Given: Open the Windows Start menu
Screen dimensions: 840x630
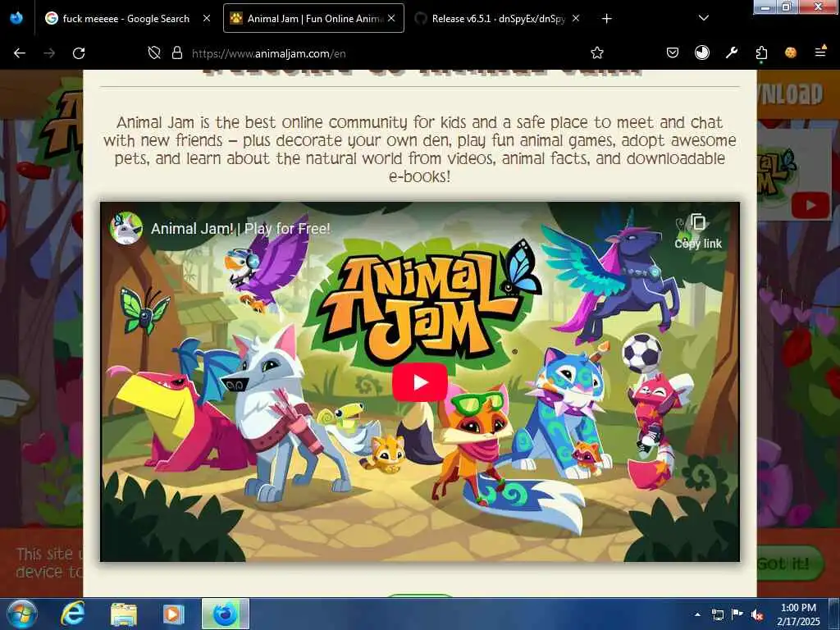Looking at the screenshot, I should click(21, 614).
